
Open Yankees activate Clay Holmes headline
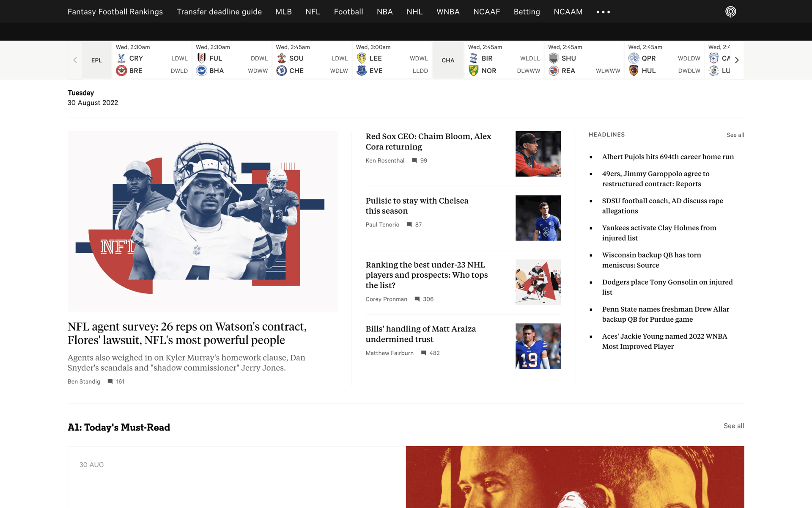[x=659, y=233]
